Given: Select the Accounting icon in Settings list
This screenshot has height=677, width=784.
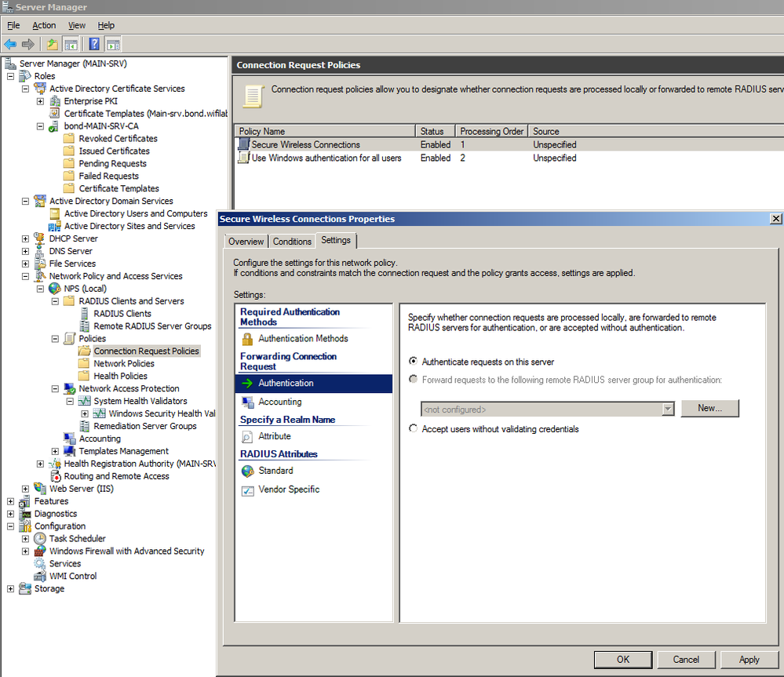Looking at the screenshot, I should point(247,402).
